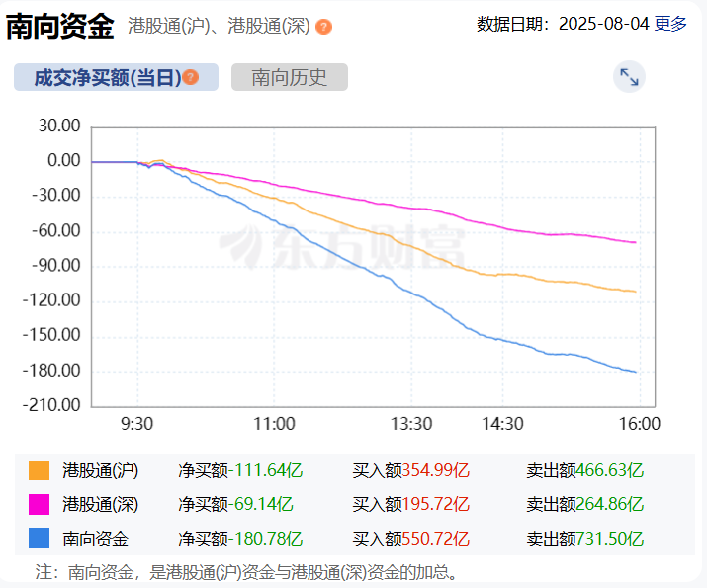Switch to the 南向历史 tab
The width and height of the screenshot is (707, 588).
click(290, 77)
